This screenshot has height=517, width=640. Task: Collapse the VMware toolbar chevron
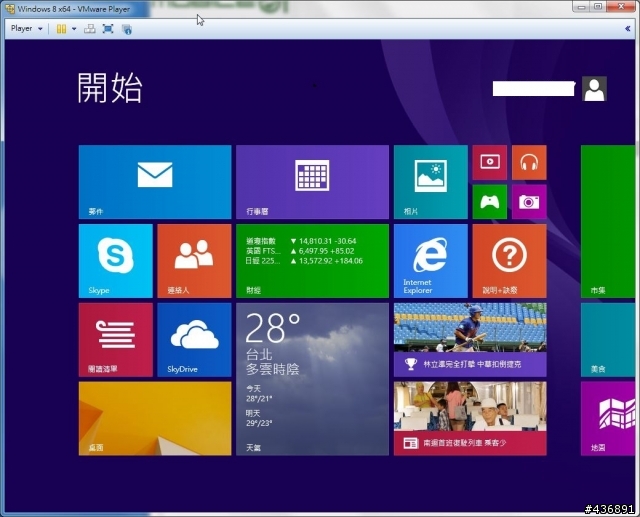pos(627,29)
